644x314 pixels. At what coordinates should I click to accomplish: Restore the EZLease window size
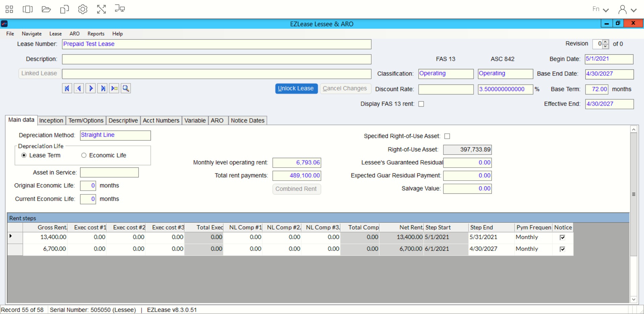(618, 23)
